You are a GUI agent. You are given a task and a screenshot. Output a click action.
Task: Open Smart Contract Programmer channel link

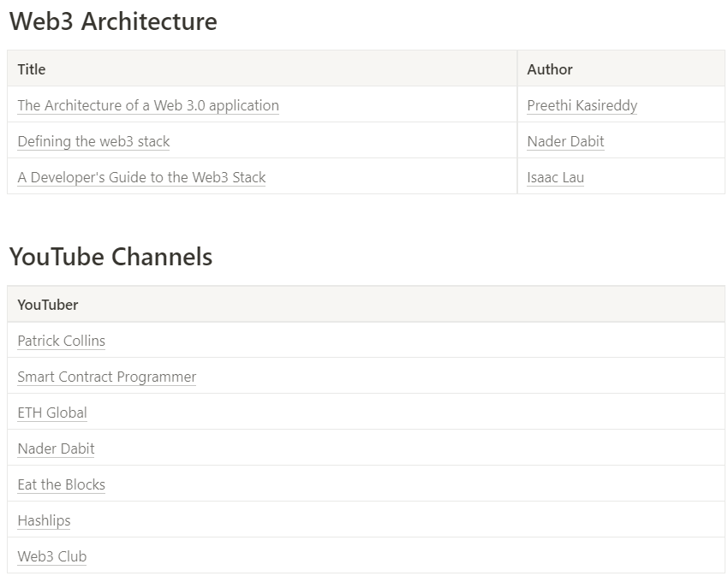[x=107, y=377]
